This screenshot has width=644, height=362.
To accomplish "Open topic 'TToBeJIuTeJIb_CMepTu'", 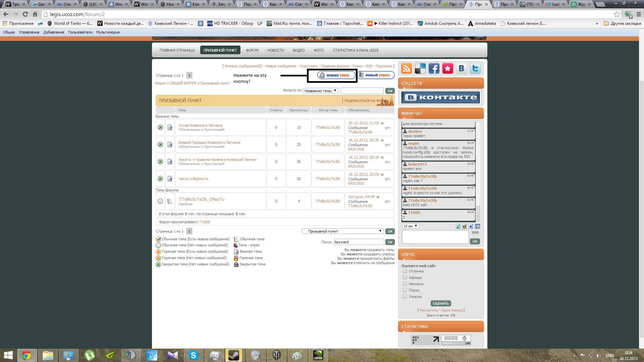I will pyautogui.click(x=201, y=199).
